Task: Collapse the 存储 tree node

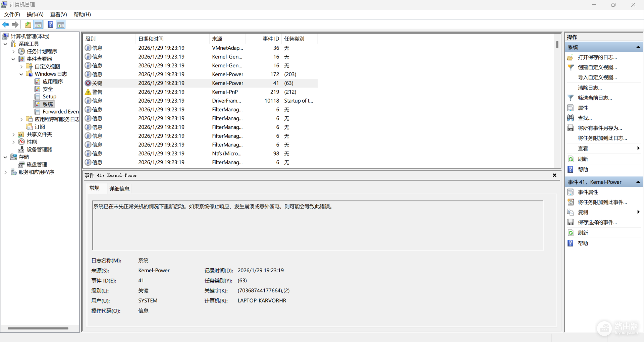Action: click(5, 157)
